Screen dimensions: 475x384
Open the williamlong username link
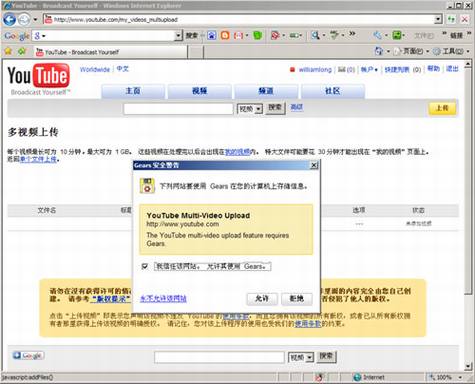coord(315,69)
